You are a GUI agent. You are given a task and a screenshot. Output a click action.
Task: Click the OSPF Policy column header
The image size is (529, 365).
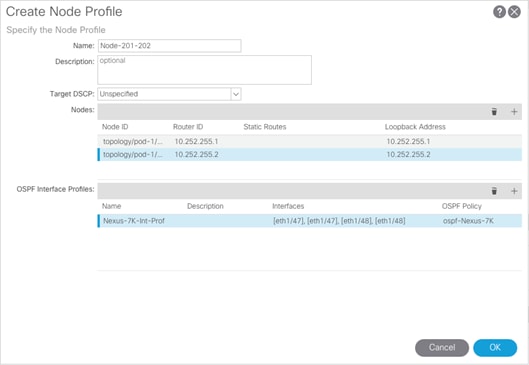coord(462,206)
